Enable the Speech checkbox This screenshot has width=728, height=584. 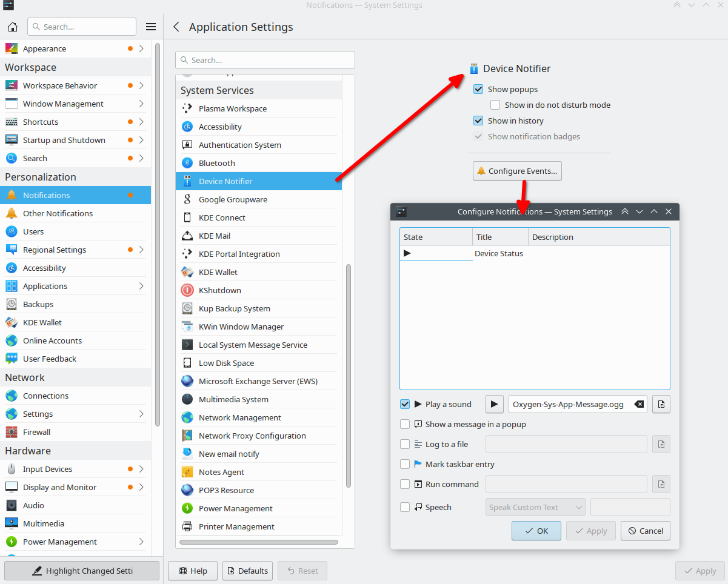point(405,507)
